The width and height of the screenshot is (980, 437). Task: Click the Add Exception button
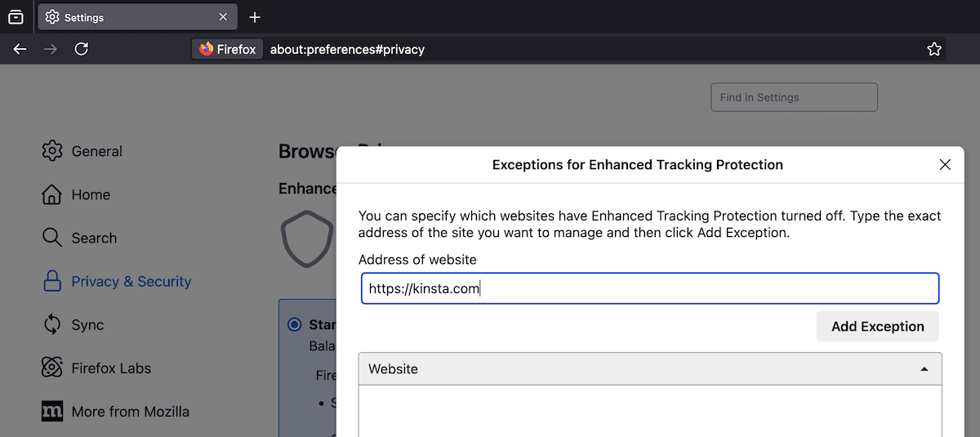(878, 326)
